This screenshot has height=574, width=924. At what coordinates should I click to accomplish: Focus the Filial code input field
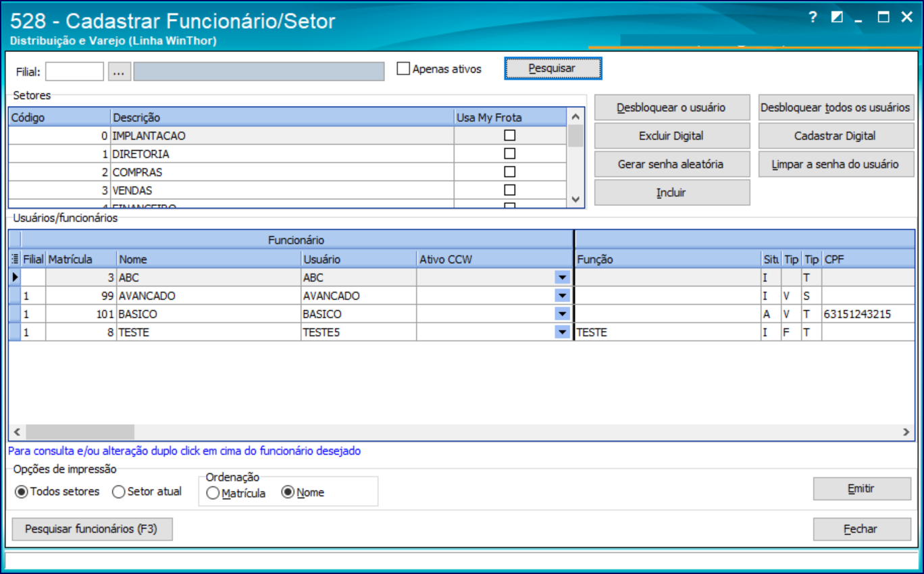pyautogui.click(x=75, y=72)
